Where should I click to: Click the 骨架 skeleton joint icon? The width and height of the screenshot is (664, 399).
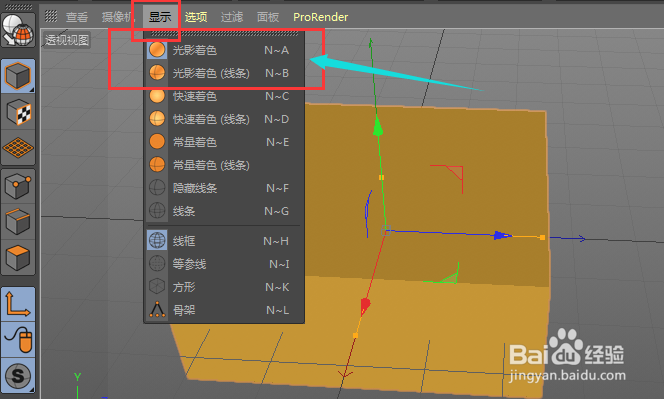157,310
